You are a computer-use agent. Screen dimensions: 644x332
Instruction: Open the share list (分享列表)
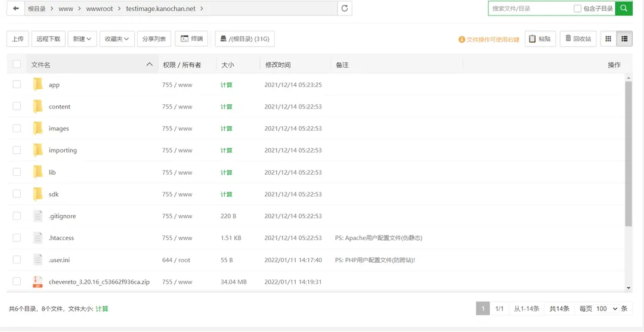point(154,39)
